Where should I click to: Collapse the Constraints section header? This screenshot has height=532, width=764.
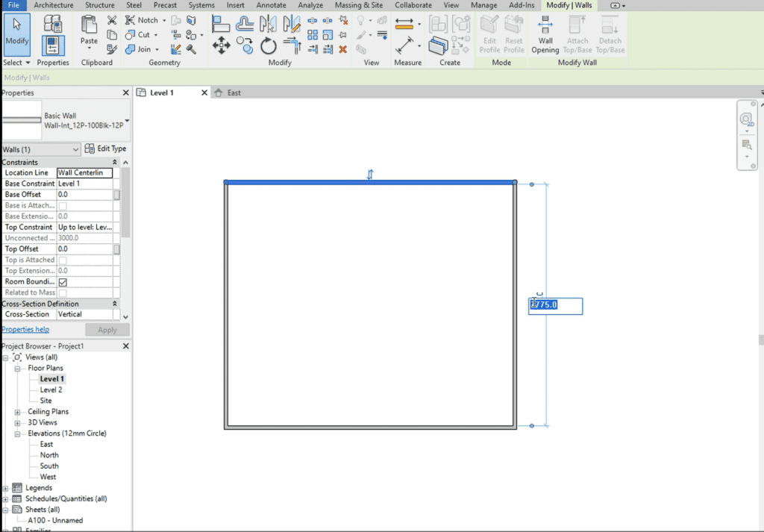tap(114, 163)
